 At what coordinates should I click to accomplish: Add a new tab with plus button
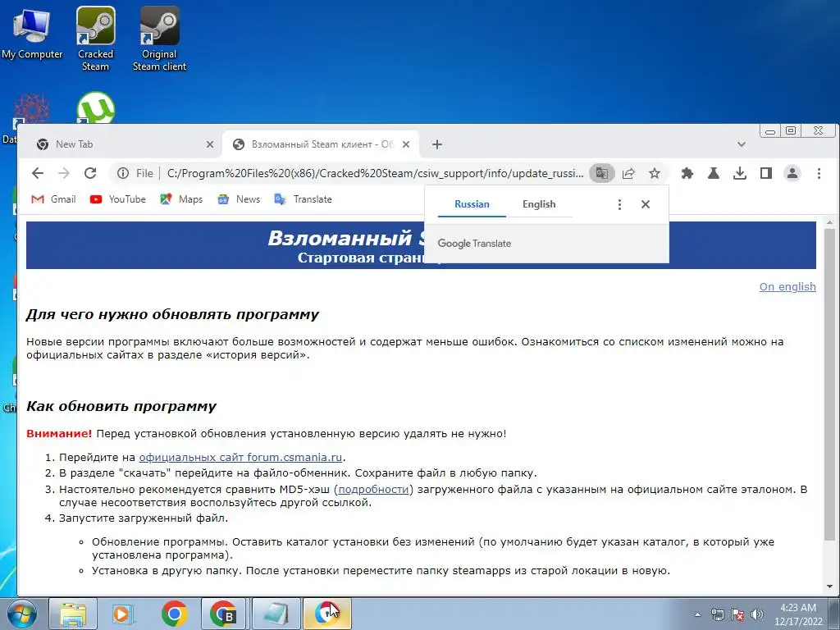(x=437, y=144)
